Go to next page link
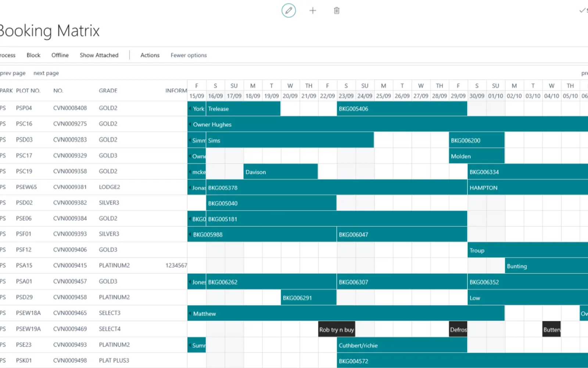Image resolution: width=588 pixels, height=368 pixels. click(46, 73)
